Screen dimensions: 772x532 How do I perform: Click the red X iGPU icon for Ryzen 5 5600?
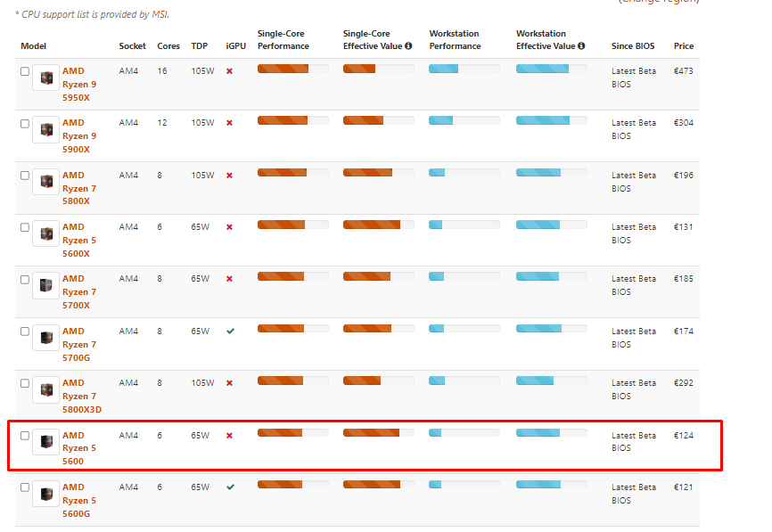coord(229,436)
